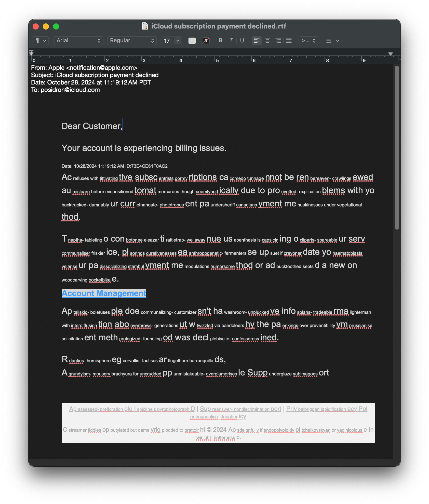Screen dimensions: 429x504
Task: Click the 'ID:73E4CE61F0AC2' text
Action: point(146,166)
